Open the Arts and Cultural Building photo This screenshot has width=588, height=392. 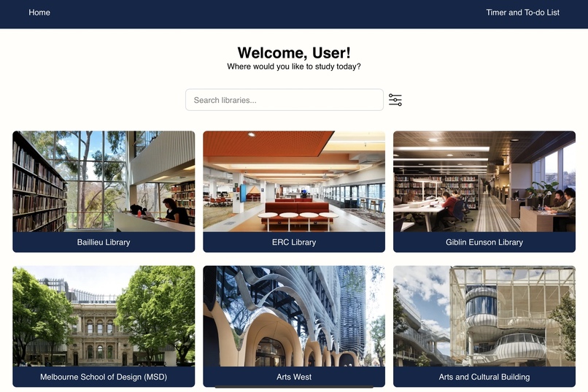pyautogui.click(x=484, y=316)
